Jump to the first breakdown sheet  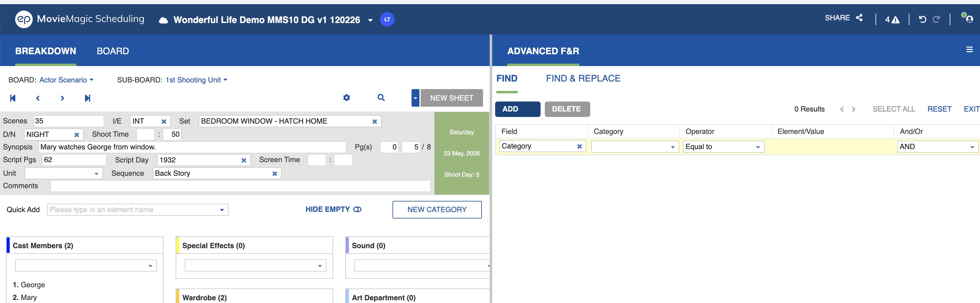[12, 98]
